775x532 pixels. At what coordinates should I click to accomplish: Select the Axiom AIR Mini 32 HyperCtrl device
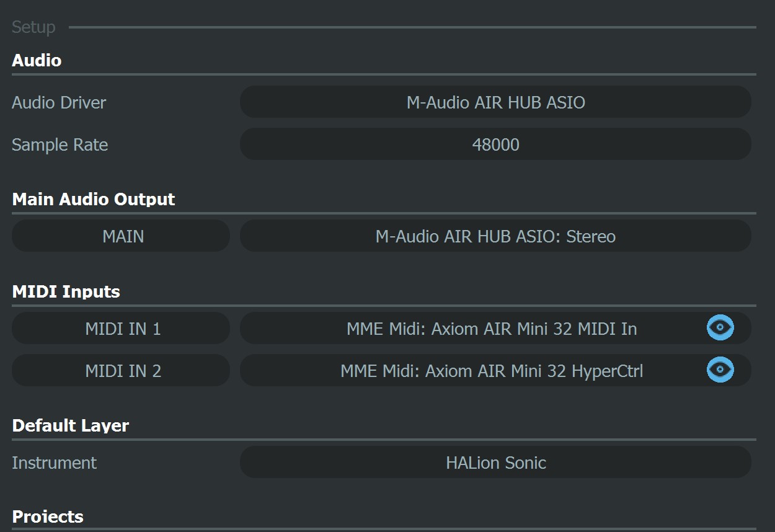(x=492, y=371)
